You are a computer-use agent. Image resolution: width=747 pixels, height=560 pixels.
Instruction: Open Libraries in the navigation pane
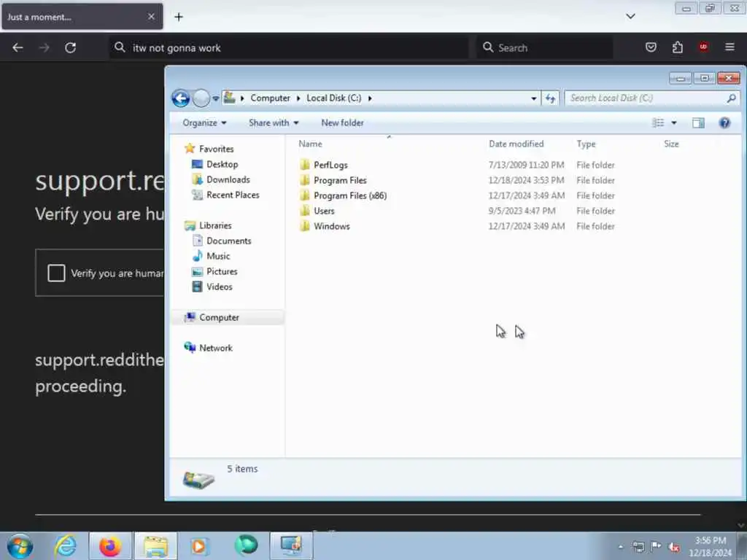[x=215, y=225]
